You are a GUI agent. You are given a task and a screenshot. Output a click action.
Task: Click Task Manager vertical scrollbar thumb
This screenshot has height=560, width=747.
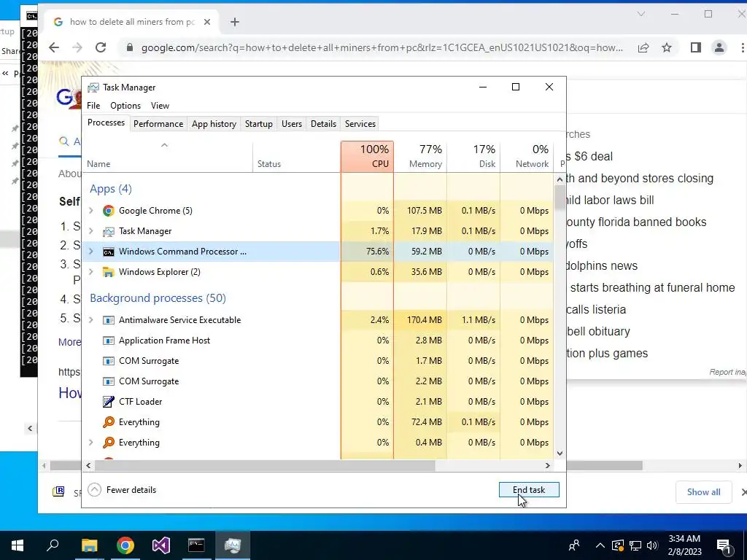pos(560,198)
